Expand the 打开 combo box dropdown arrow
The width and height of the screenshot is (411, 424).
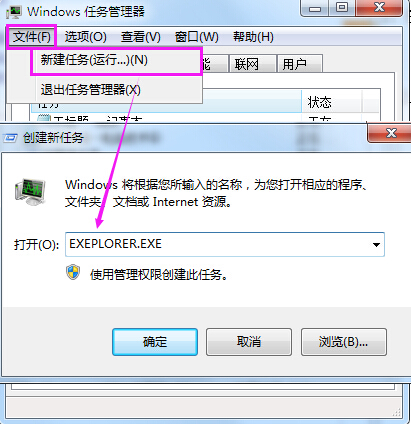pos(376,245)
